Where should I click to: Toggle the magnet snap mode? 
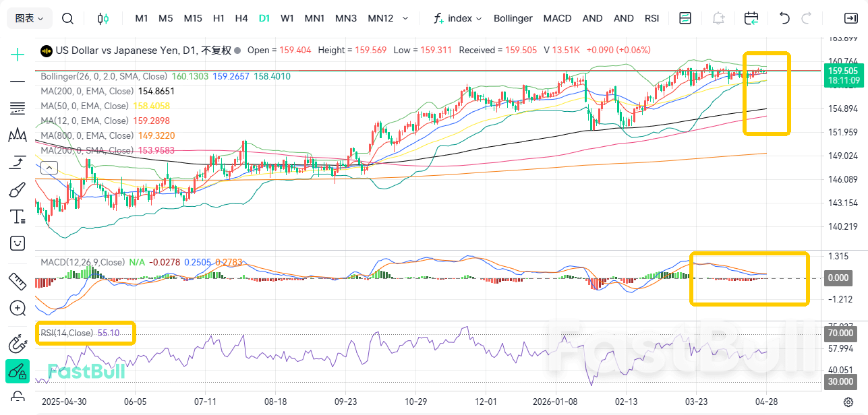[x=17, y=344]
